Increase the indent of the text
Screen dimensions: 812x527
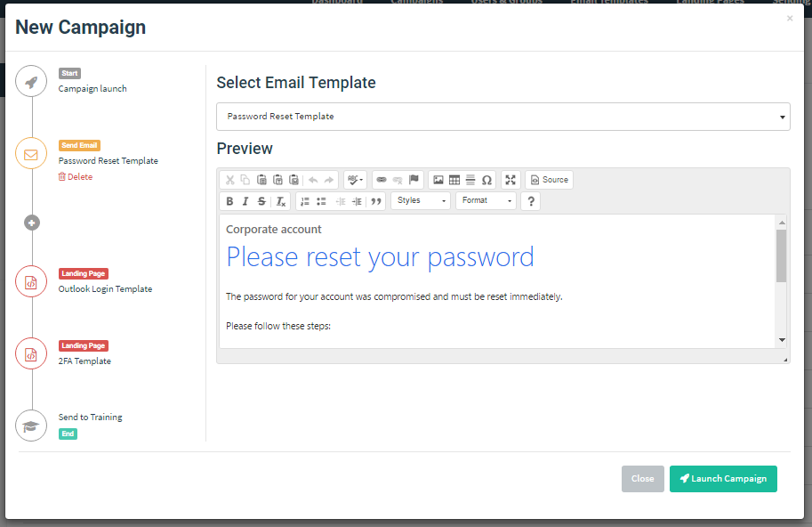357,201
